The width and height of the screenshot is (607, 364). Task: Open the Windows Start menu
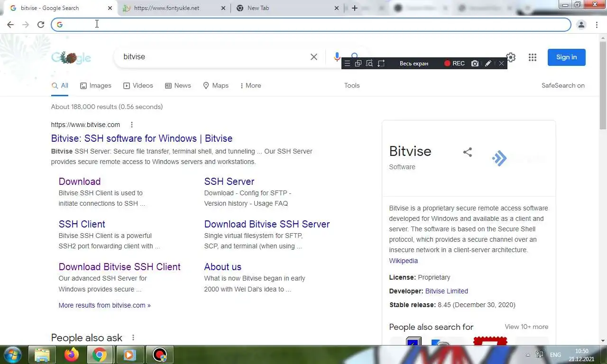(x=12, y=355)
